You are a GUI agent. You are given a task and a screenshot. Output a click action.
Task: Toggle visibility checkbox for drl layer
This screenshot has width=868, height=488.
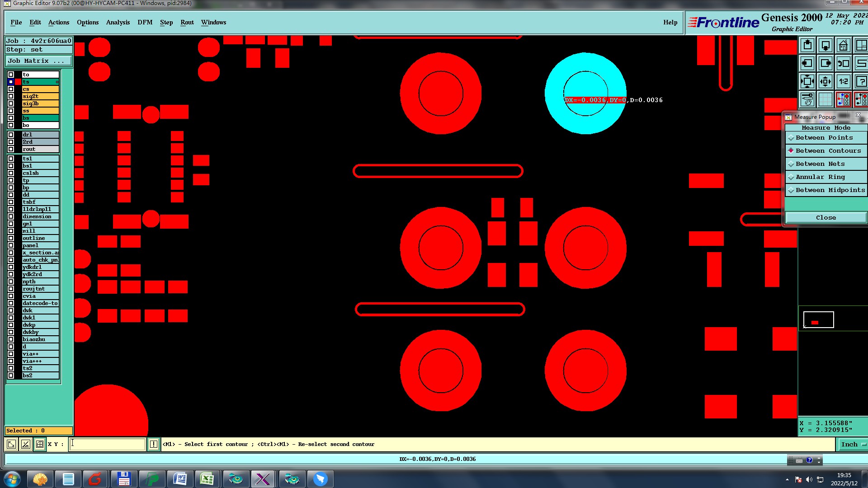(x=11, y=135)
